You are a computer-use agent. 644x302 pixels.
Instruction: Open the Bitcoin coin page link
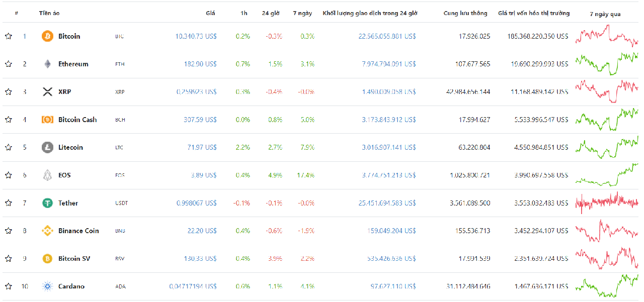(x=69, y=36)
